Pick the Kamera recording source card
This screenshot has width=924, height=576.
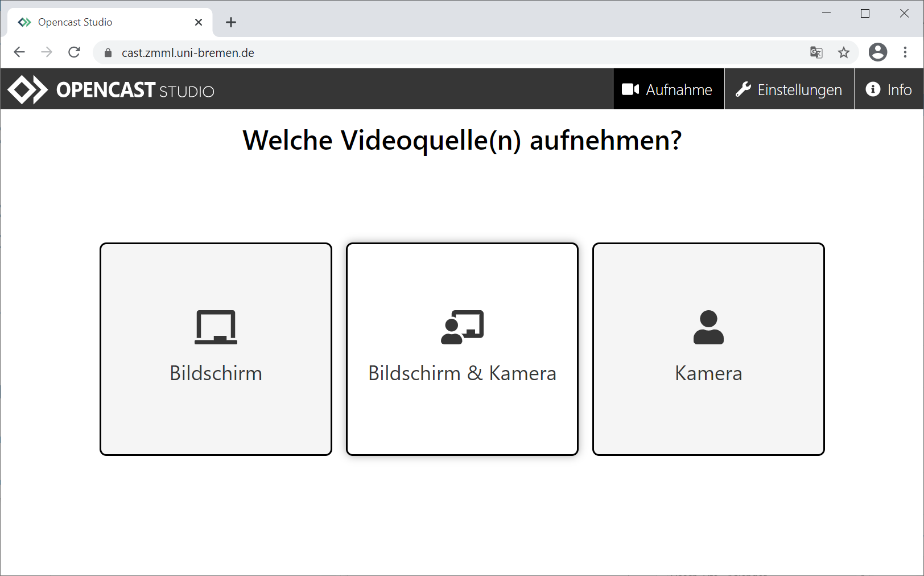pos(708,349)
